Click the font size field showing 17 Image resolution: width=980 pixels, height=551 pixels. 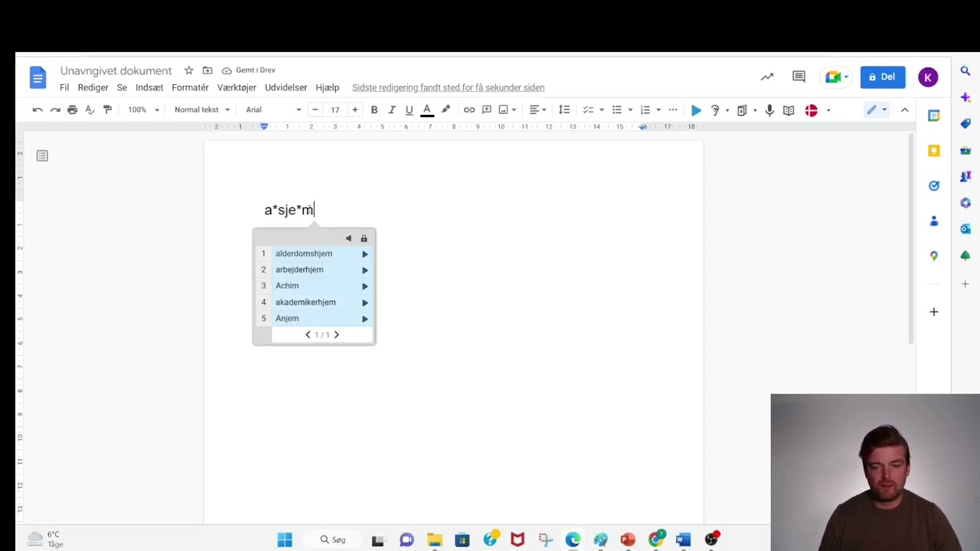335,110
